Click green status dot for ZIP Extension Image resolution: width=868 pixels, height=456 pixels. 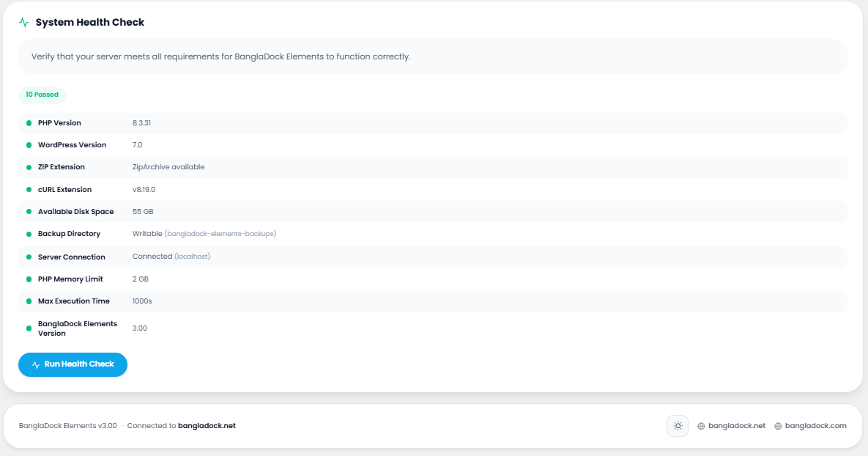[29, 167]
